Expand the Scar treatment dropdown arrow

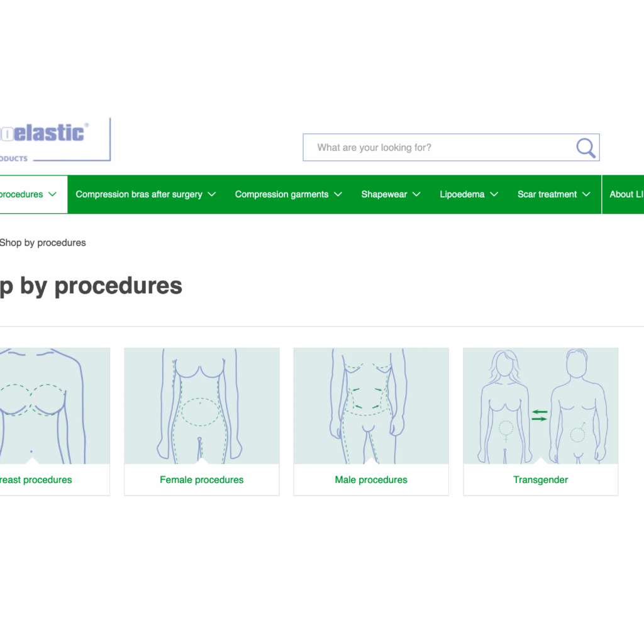(x=587, y=194)
